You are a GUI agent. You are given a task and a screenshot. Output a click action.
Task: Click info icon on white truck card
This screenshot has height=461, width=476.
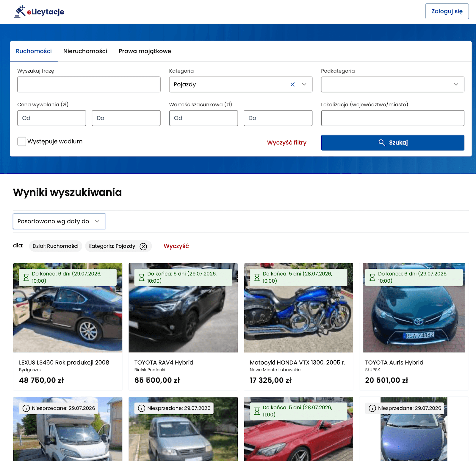coord(26,408)
